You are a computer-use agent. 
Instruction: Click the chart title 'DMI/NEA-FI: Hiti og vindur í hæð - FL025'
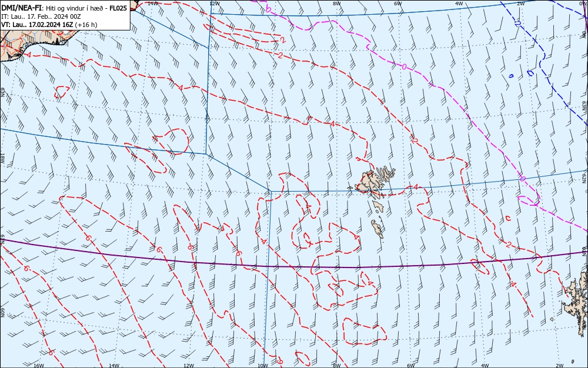click(x=64, y=8)
